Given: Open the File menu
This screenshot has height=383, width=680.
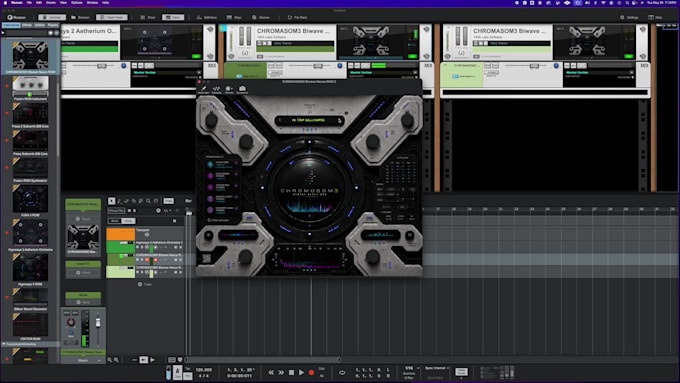Looking at the screenshot, I should 29,3.
